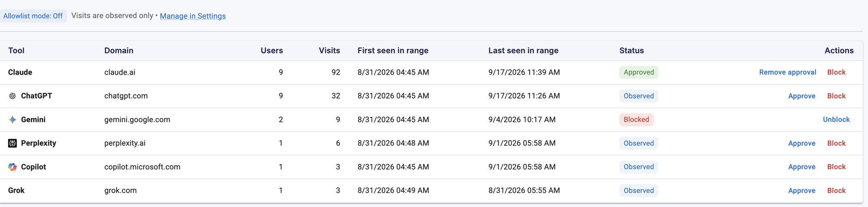The height and width of the screenshot is (207, 868).
Task: Click Gemini's last seen 9/4/2026 10:17 AM
Action: (x=522, y=120)
